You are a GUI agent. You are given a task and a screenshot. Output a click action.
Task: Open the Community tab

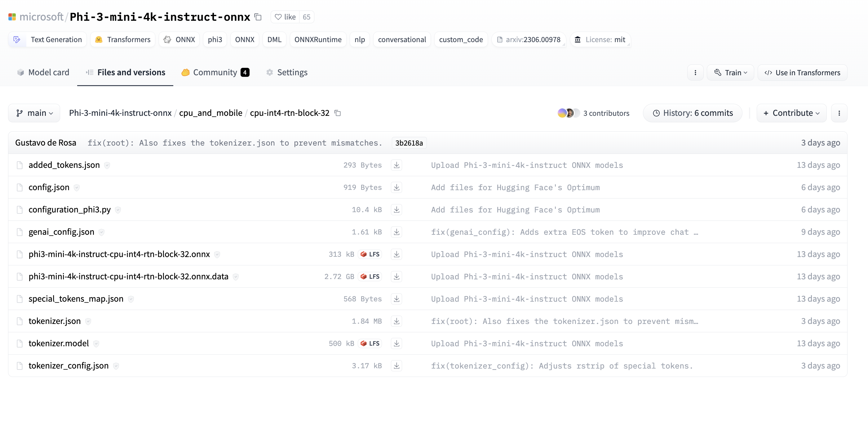click(215, 72)
